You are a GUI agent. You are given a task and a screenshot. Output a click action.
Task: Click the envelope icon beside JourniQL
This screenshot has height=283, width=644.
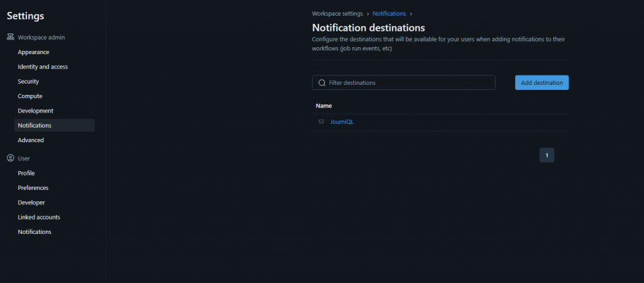(x=321, y=122)
